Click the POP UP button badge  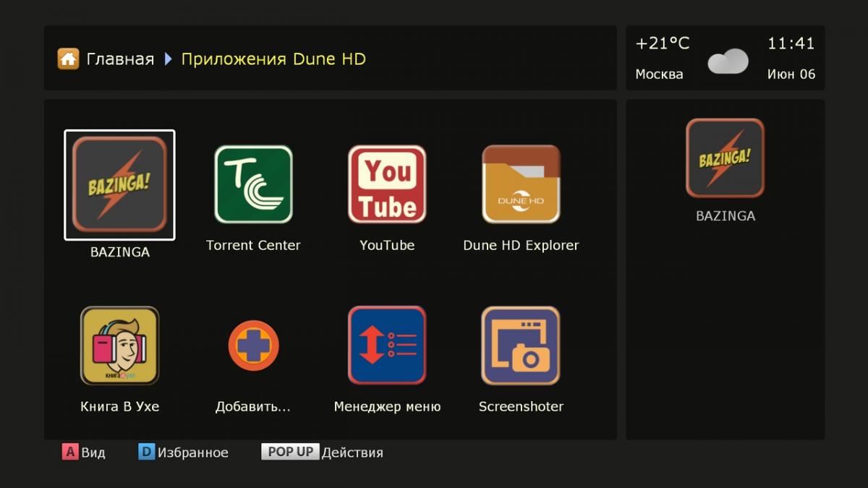[x=290, y=452]
